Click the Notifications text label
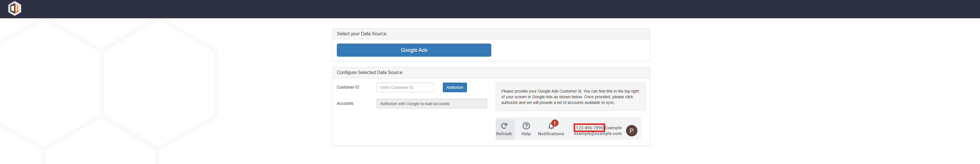The height and width of the screenshot is (164, 980). (551, 134)
